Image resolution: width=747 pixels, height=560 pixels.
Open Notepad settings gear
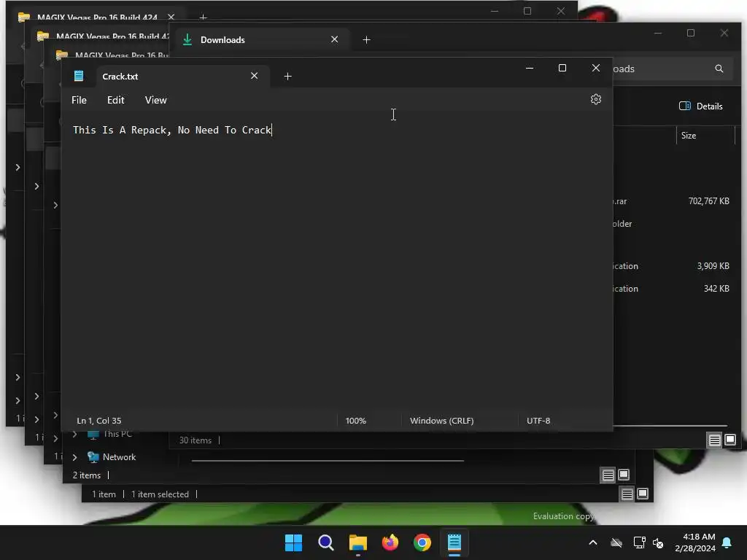click(x=595, y=99)
